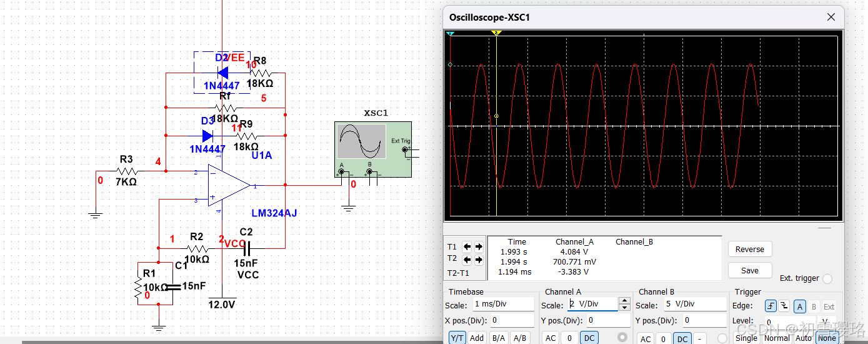Screen dimensions: 868x344
Task: Close the Oscilloscope-XSC1 window
Action: click(x=831, y=18)
